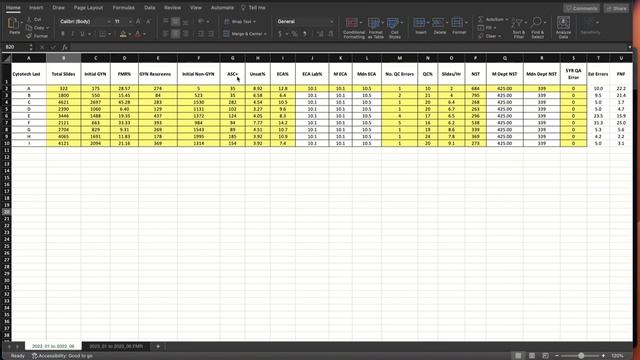Open underline style dropdown arrow

(89, 34)
